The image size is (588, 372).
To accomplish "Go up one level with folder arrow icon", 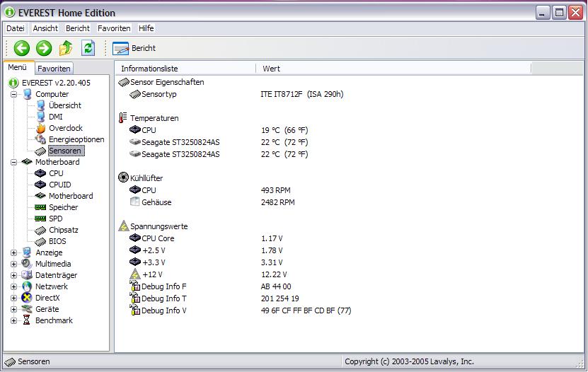I will [x=66, y=48].
